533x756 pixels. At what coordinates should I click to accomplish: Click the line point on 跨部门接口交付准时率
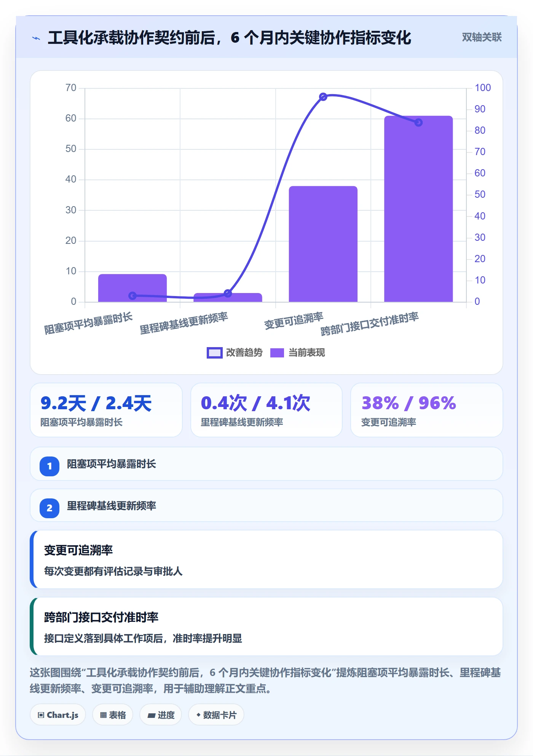pos(418,122)
